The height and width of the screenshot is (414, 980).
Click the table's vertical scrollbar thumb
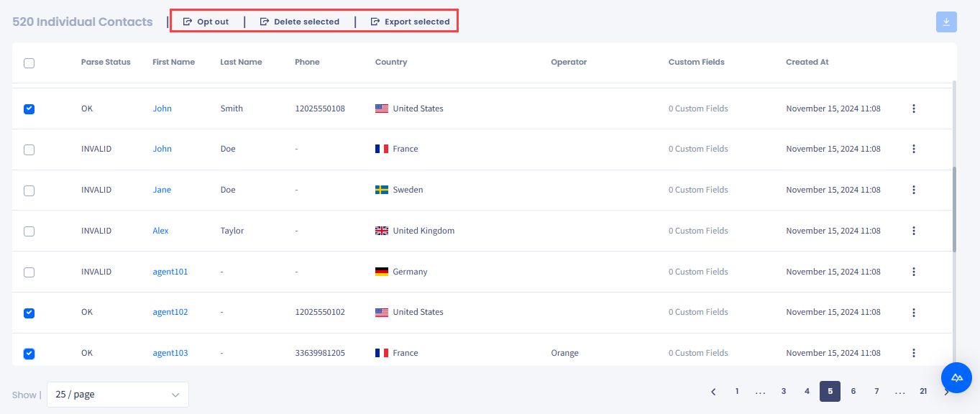tap(954, 209)
